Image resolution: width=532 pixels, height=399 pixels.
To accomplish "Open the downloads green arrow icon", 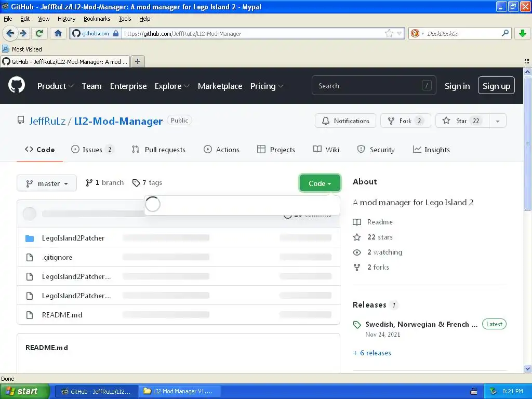I will point(523,33).
